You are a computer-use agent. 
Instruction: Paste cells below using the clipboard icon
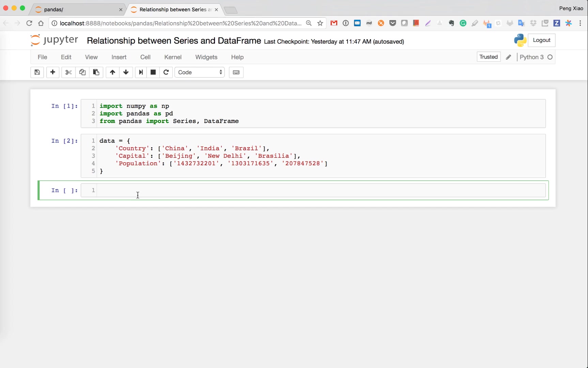click(96, 72)
